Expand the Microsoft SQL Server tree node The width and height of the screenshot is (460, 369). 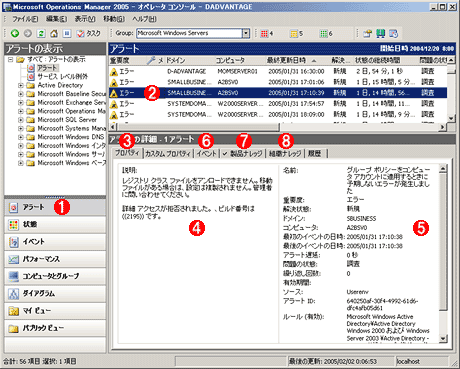pos(21,120)
